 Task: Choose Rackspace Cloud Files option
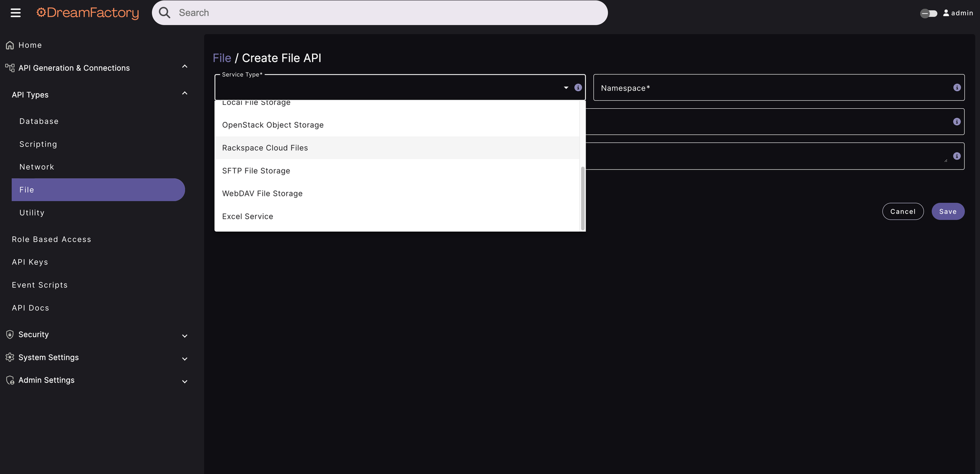(x=397, y=148)
